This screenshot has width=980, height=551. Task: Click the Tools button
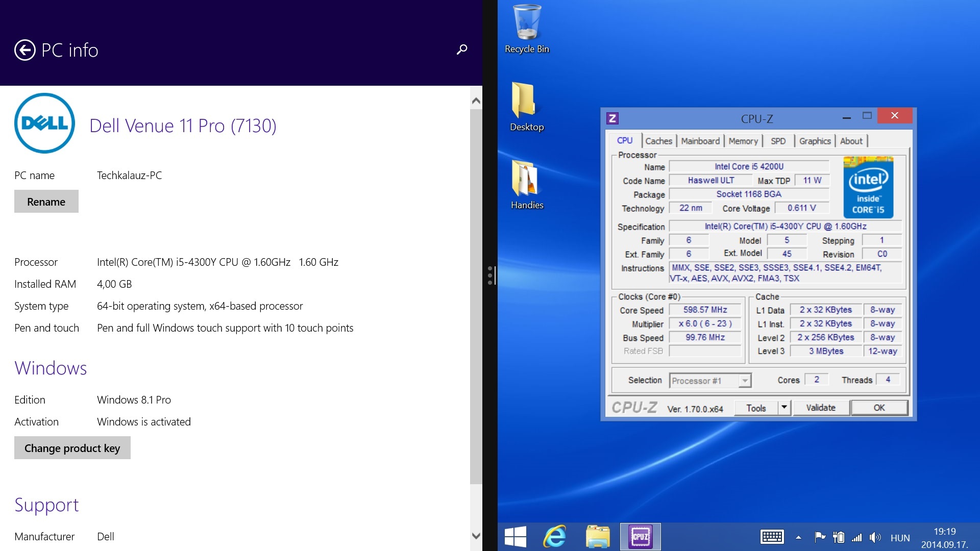coord(756,408)
